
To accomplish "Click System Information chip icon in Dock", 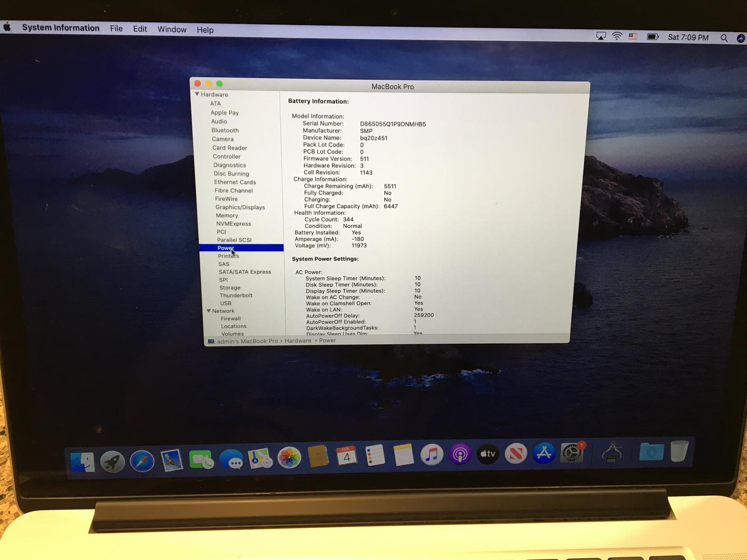I will 612,452.
